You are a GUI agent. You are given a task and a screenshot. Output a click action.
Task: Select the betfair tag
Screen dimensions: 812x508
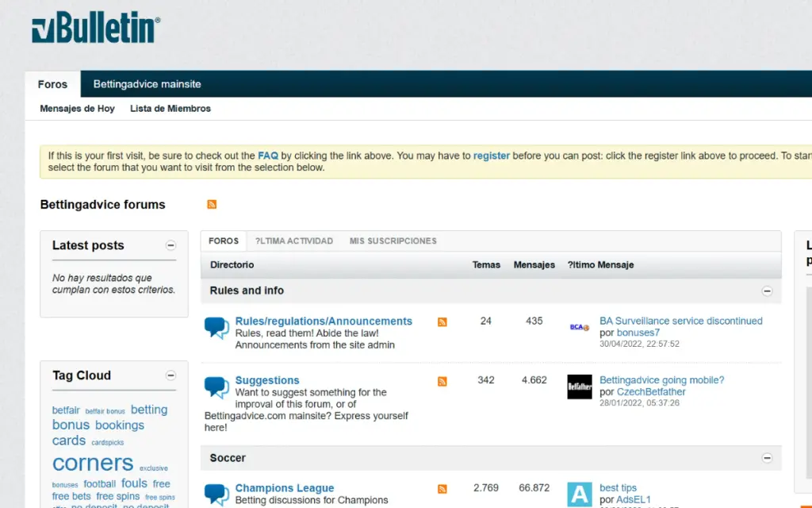coord(66,410)
